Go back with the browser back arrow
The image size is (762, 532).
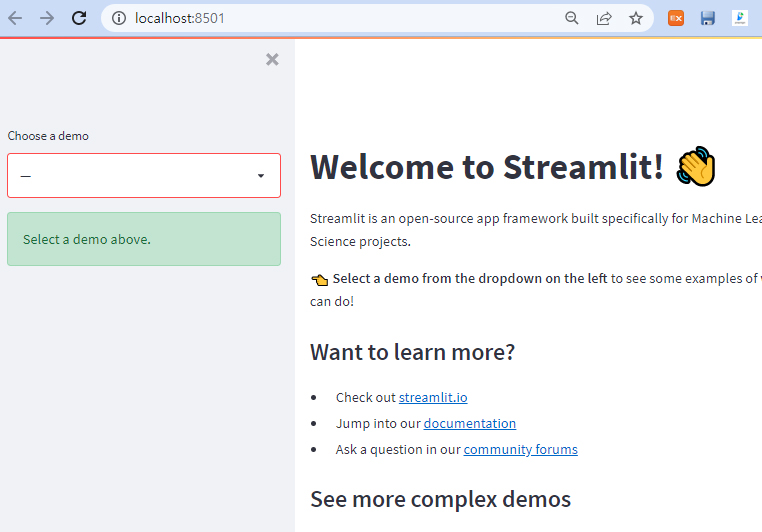[x=15, y=18]
